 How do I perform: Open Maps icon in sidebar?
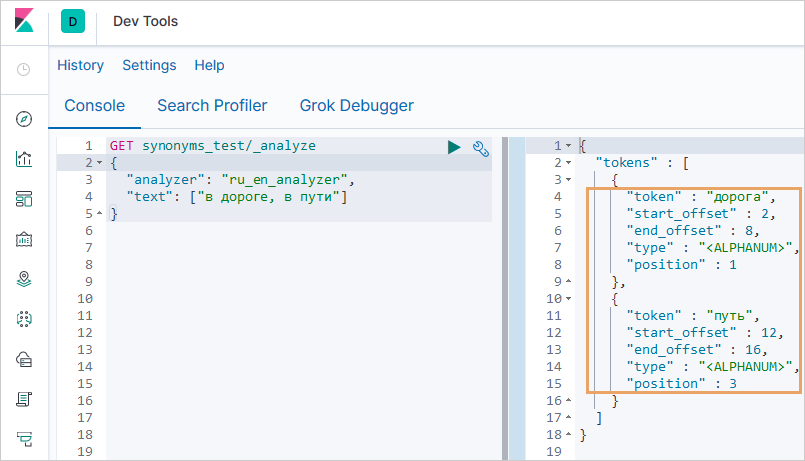pyautogui.click(x=24, y=279)
